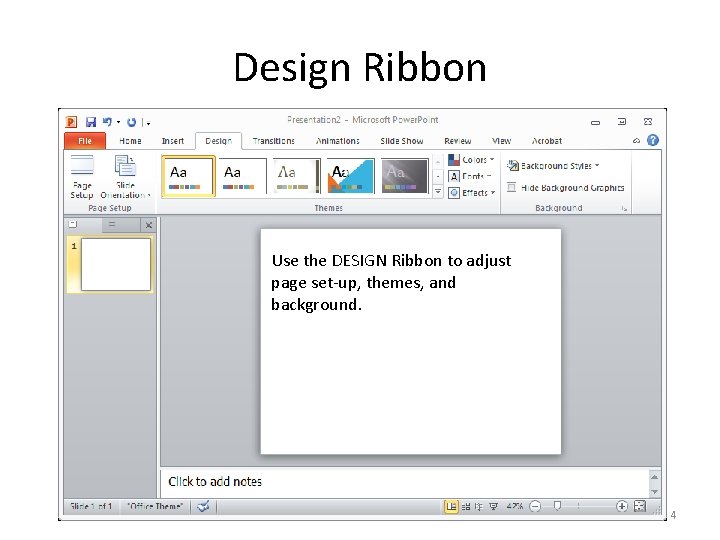Restore down the PowerPoint window
Viewport: 720px width, 540px height.
pyautogui.click(x=622, y=122)
